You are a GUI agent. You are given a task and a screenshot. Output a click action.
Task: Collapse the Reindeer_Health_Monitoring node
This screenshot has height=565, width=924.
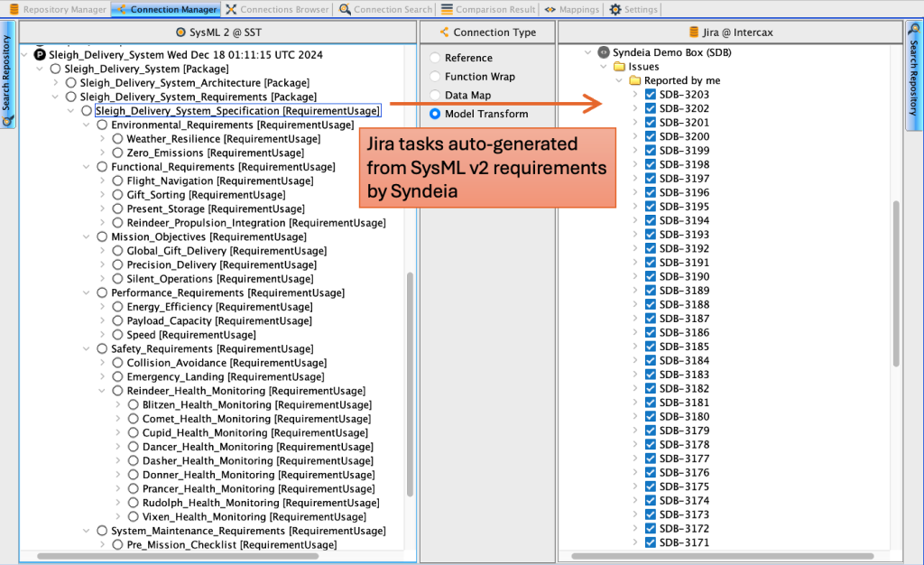(x=102, y=391)
